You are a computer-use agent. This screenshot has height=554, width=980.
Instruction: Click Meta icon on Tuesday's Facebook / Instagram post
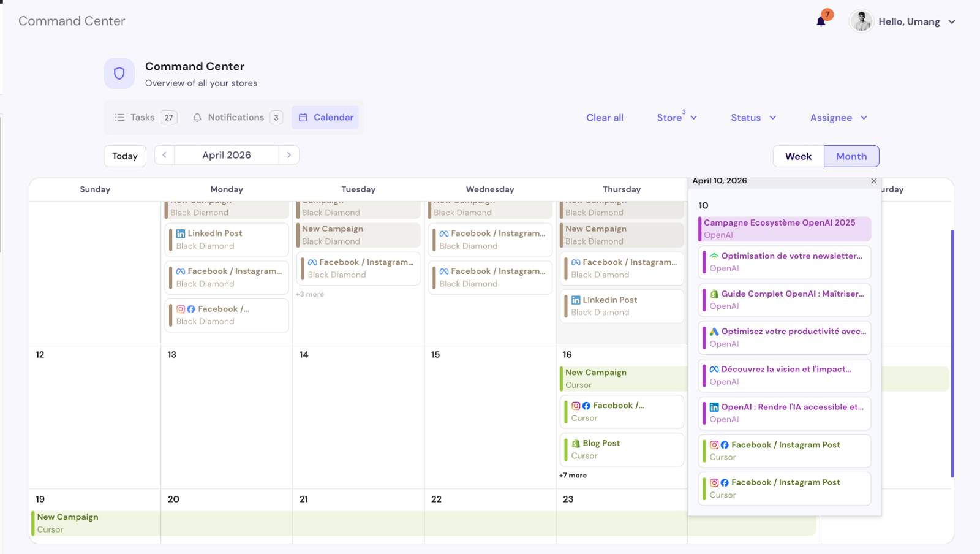coord(312,262)
